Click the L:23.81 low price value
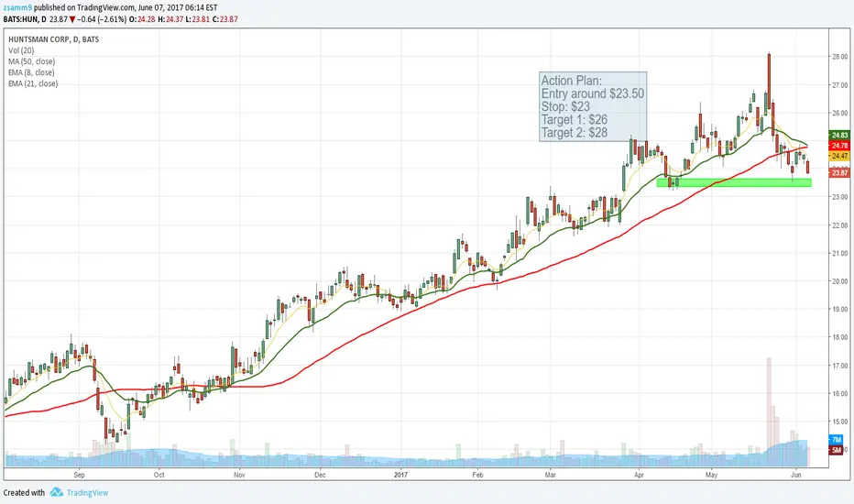 (198, 19)
